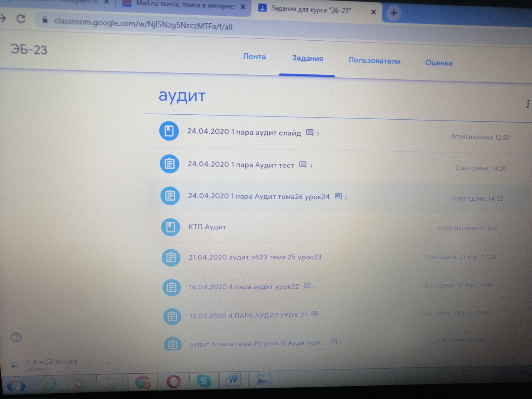Open the 'аудит' topic heading link
532x399 pixels.
[182, 96]
